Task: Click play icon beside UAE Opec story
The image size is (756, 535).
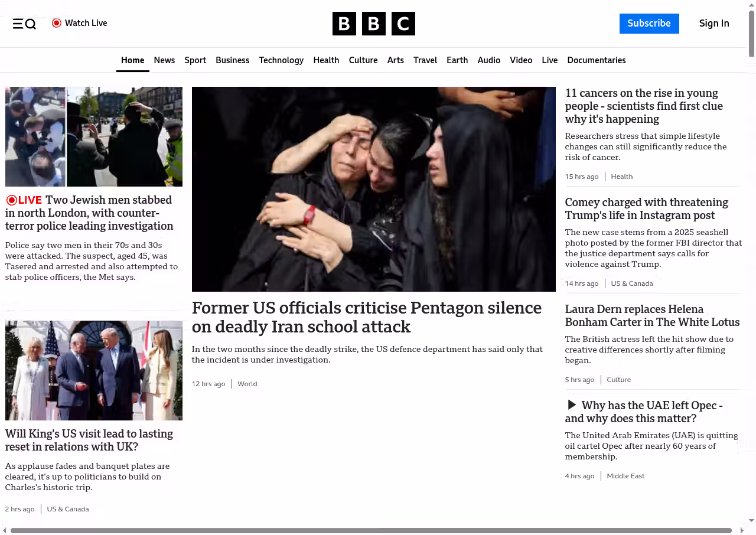Action: pyautogui.click(x=571, y=405)
